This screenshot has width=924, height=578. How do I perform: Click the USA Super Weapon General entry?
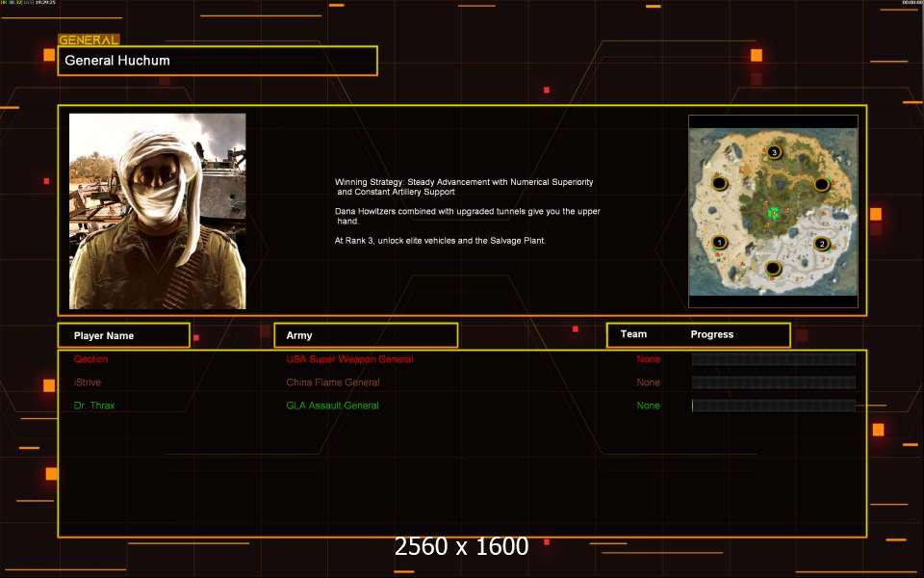point(349,359)
